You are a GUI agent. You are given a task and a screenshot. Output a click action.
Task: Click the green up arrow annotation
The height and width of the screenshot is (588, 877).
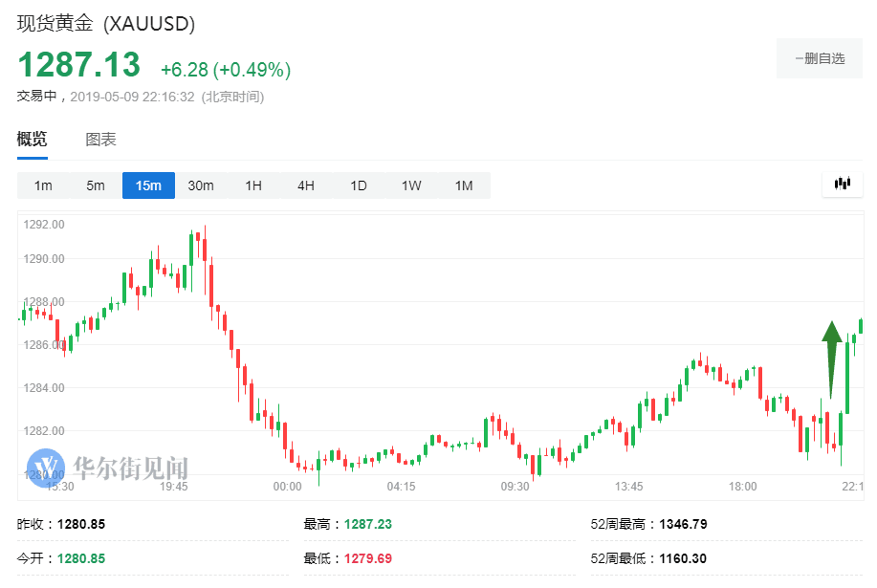click(832, 359)
